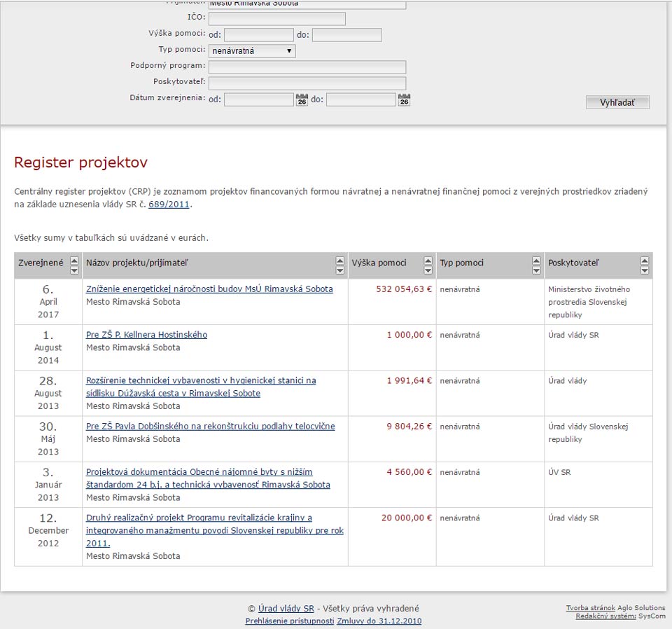Sort Typ pomoci column ascending
672x629 pixels.
point(536,261)
